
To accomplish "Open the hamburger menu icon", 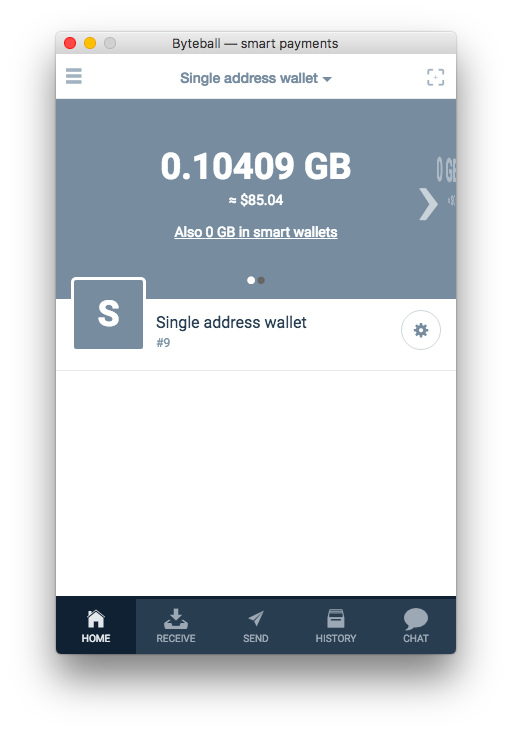I will (73, 76).
